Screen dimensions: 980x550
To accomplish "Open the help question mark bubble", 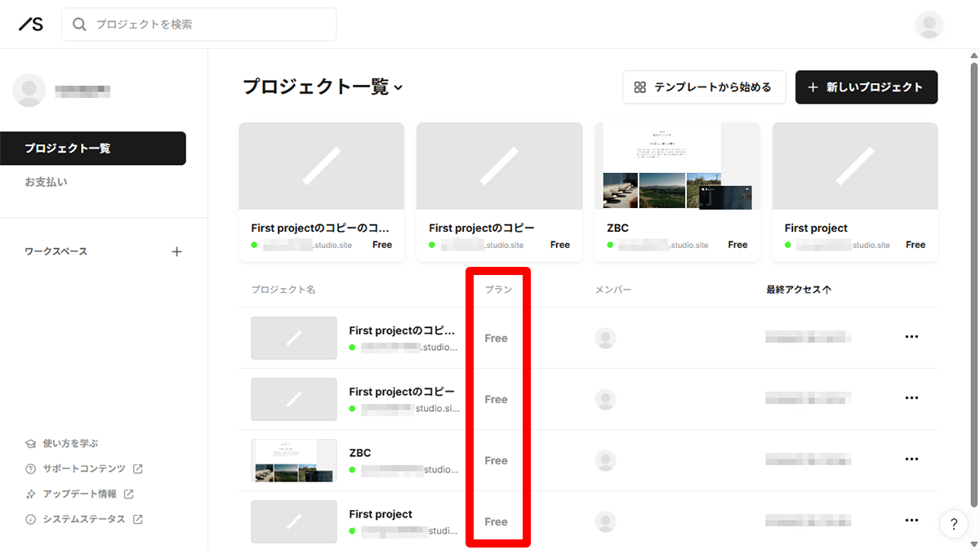I will [x=952, y=525].
